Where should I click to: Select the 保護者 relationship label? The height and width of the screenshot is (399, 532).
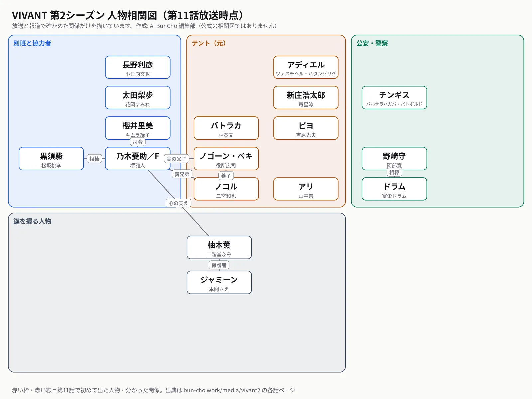tap(219, 265)
